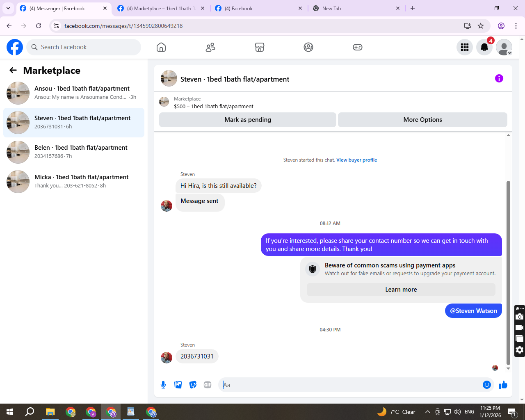View site information icon in address bar
525x420 pixels.
56,26
